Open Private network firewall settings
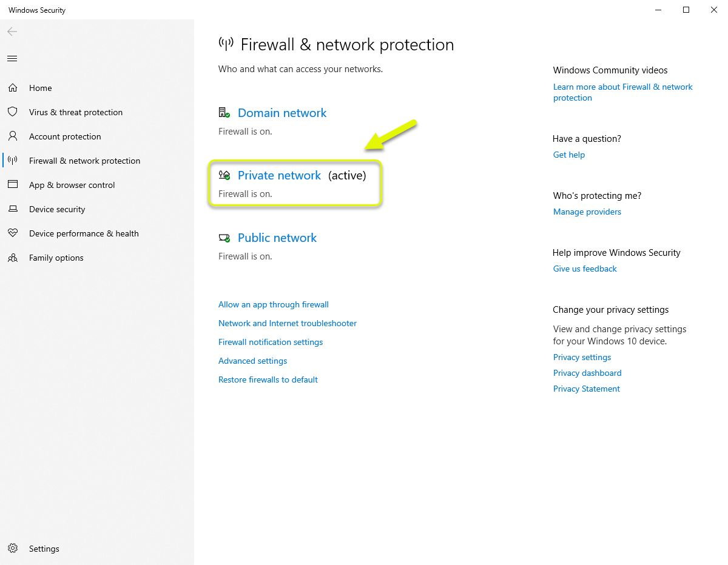The width and height of the screenshot is (728, 565). [x=279, y=175]
